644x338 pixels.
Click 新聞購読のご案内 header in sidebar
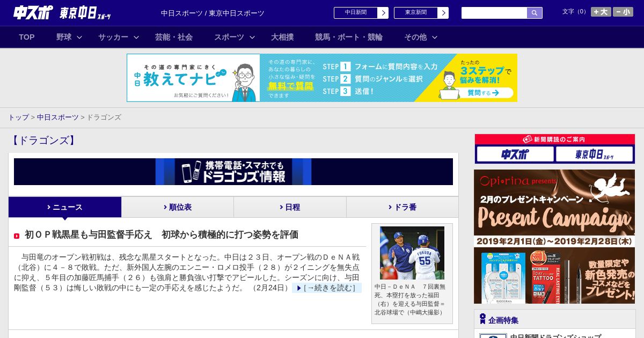554,139
